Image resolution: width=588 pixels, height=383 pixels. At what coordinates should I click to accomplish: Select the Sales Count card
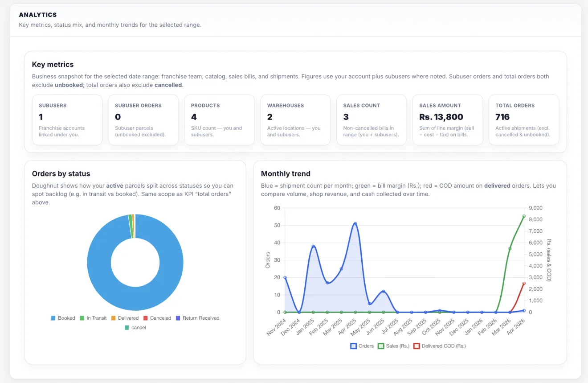(x=372, y=119)
